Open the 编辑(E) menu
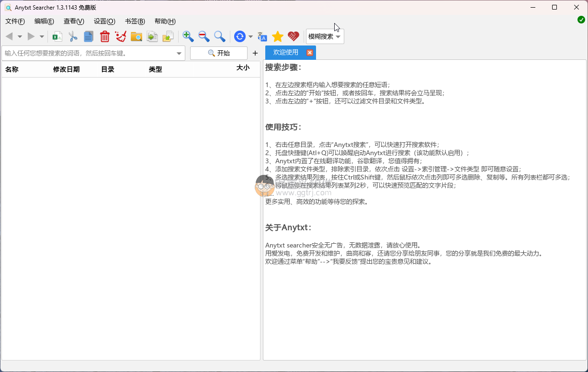The image size is (588, 372). [44, 21]
